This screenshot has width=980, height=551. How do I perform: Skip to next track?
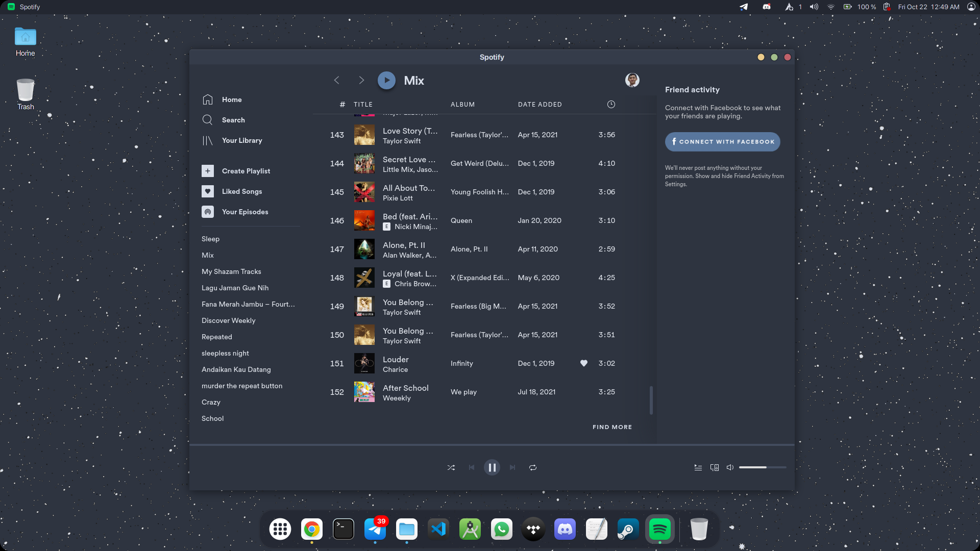pyautogui.click(x=512, y=467)
